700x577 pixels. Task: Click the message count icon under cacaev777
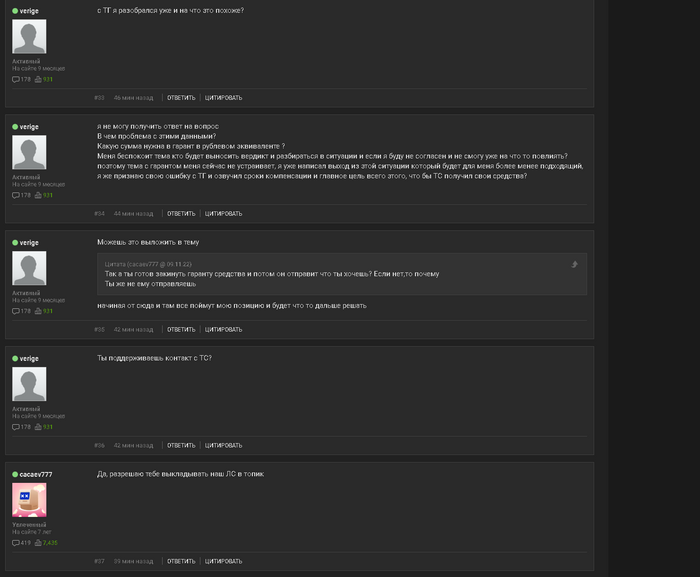click(16, 543)
